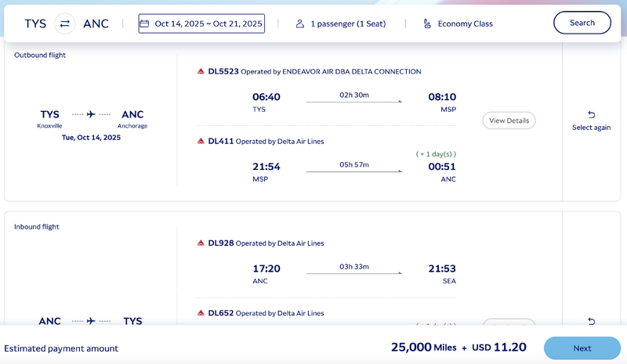Select again for the inbound flight
The width and height of the screenshot is (627, 364).
tap(592, 321)
